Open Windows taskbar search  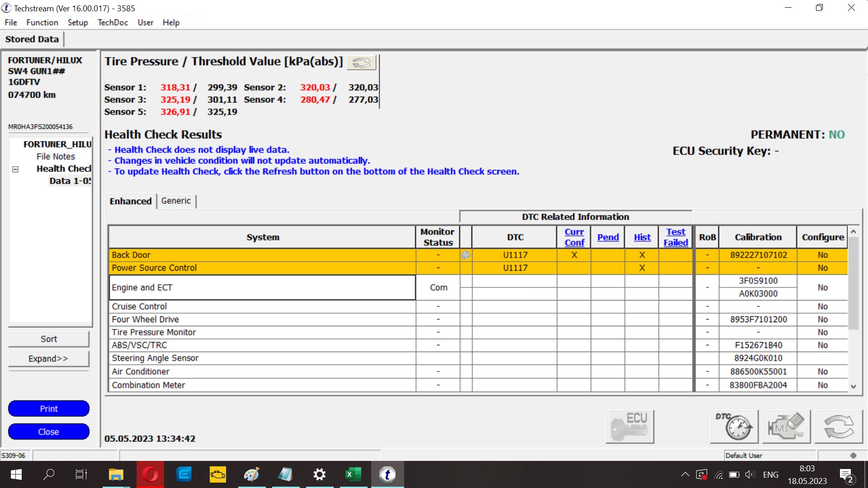(49, 474)
